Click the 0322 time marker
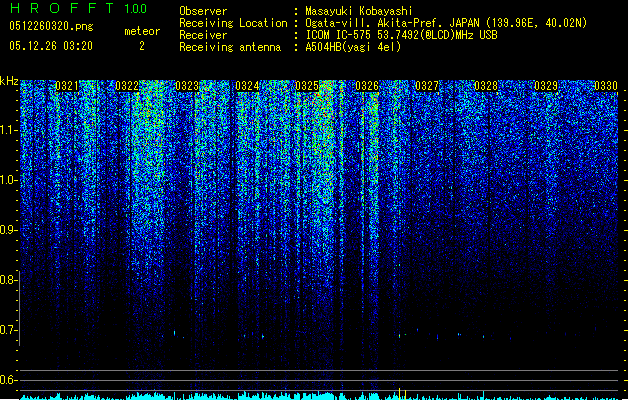This screenshot has height=400, width=629. click(x=127, y=86)
